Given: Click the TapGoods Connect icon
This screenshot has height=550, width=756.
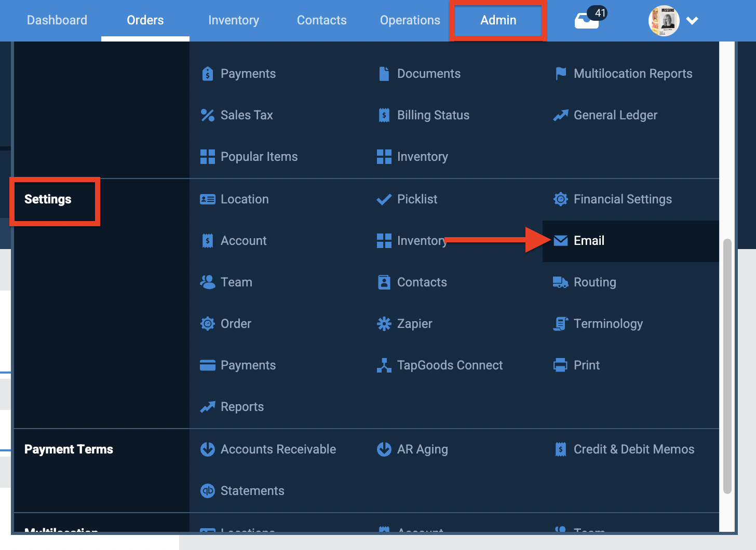Looking at the screenshot, I should click(384, 365).
